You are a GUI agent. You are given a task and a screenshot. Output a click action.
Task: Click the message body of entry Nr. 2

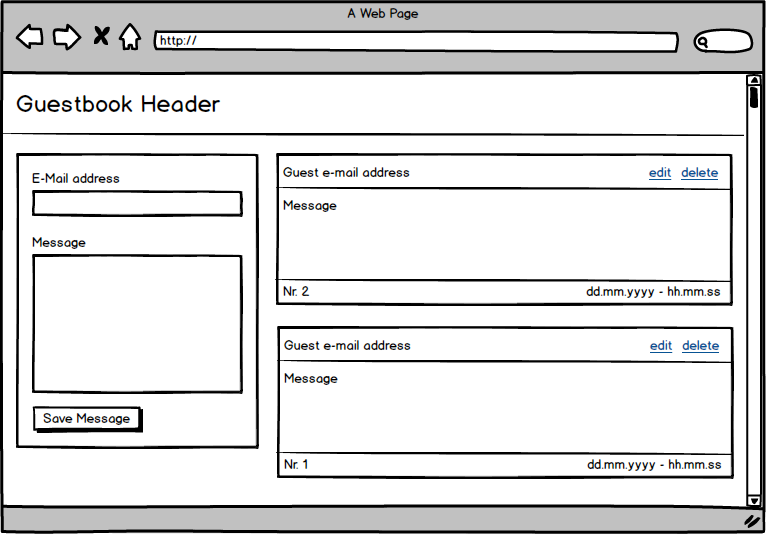click(504, 235)
